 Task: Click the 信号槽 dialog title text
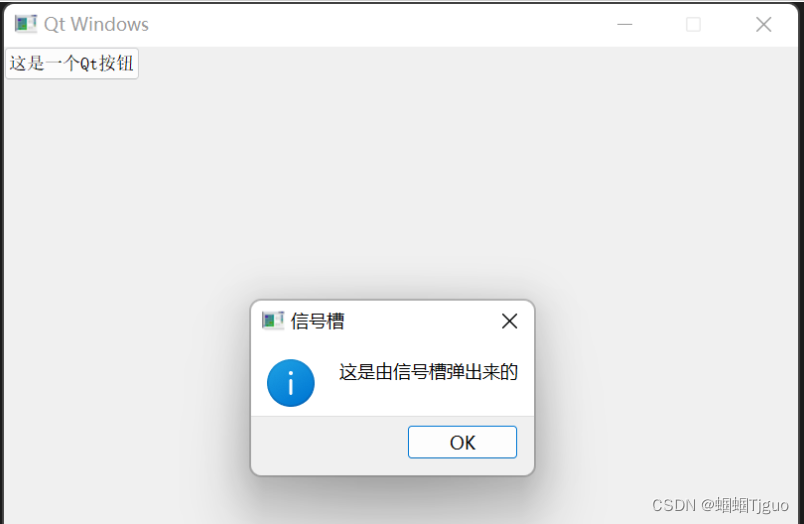317,321
